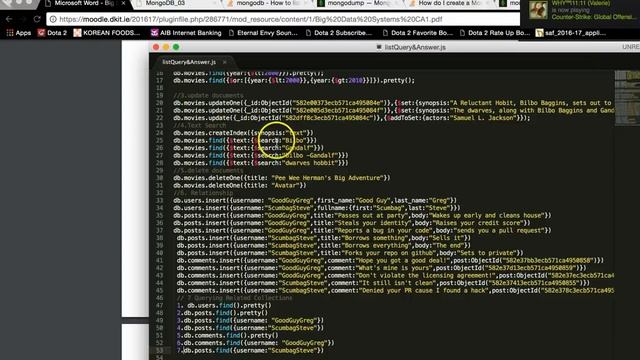Click the file icon in Sublime title bar
The height and width of the screenshot is (360, 640).
pyautogui.click(x=379, y=47)
